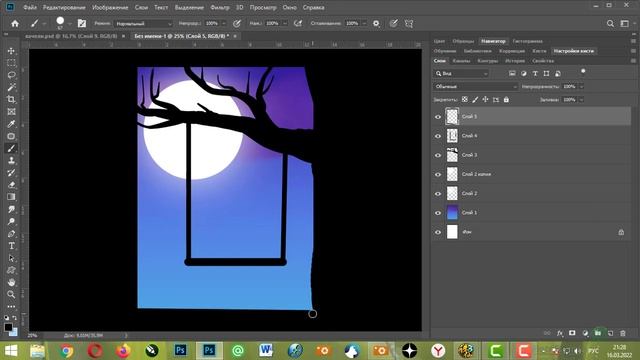Hide layer Слой 2
This screenshot has width=640, height=360.
click(438, 193)
